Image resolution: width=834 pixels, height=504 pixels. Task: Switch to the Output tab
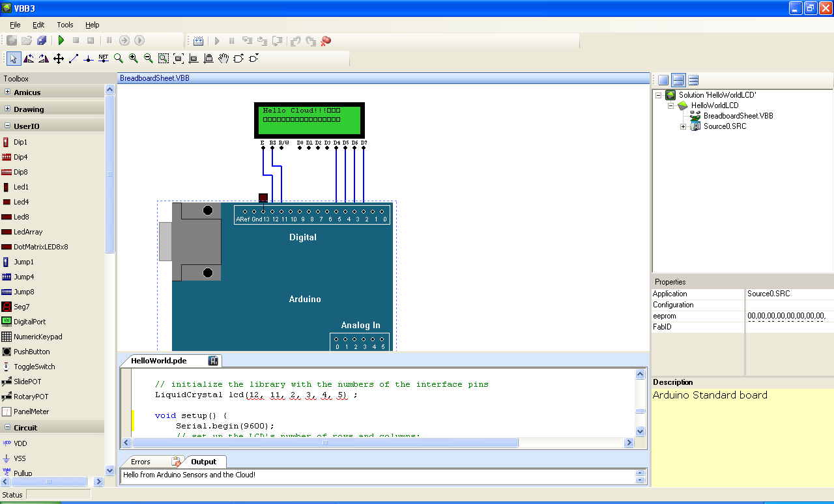(x=203, y=462)
